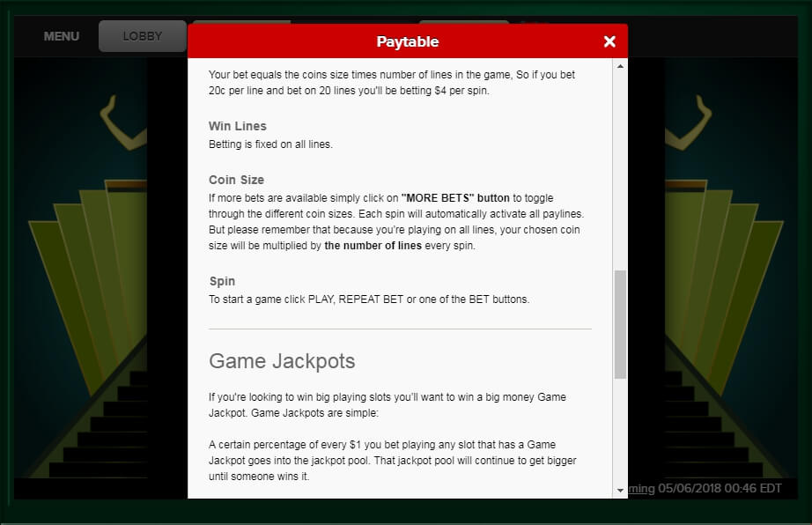Close the Paytable dialog with the X
The image size is (812, 525).
pos(609,41)
